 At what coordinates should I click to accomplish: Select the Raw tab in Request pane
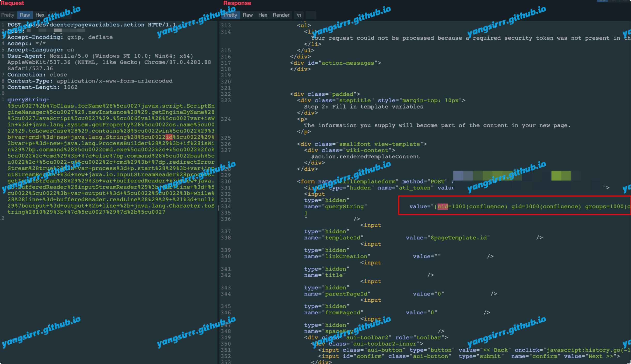pyautogui.click(x=25, y=15)
